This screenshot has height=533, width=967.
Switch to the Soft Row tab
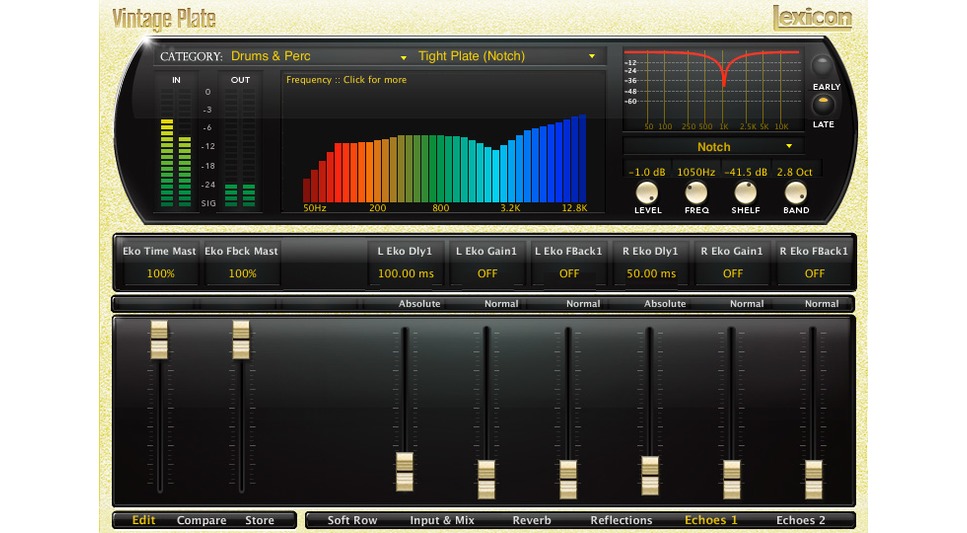352,520
